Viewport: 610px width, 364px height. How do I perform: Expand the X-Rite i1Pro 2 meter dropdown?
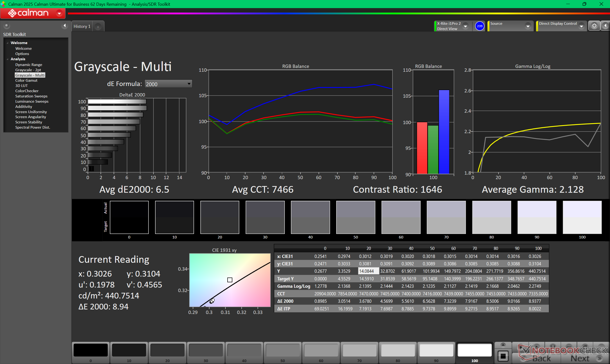coord(465,26)
